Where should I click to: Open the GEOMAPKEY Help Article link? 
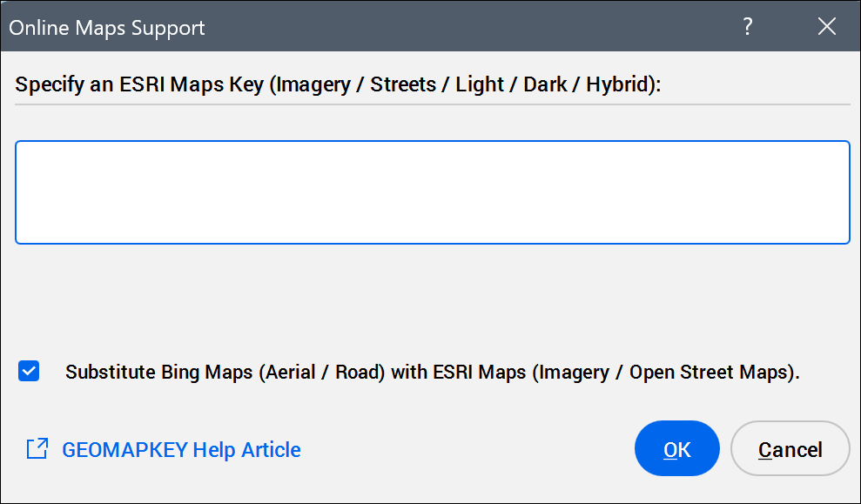(x=181, y=450)
